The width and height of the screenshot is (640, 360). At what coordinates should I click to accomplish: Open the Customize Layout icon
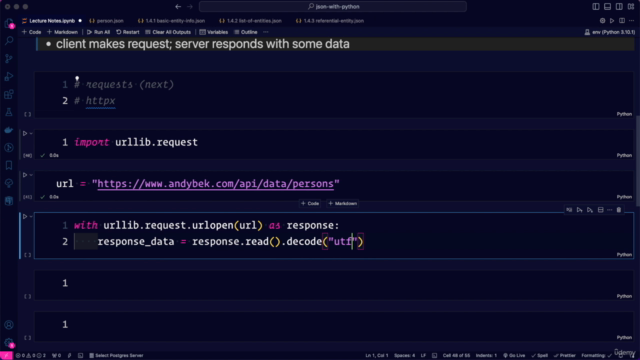tap(631, 7)
